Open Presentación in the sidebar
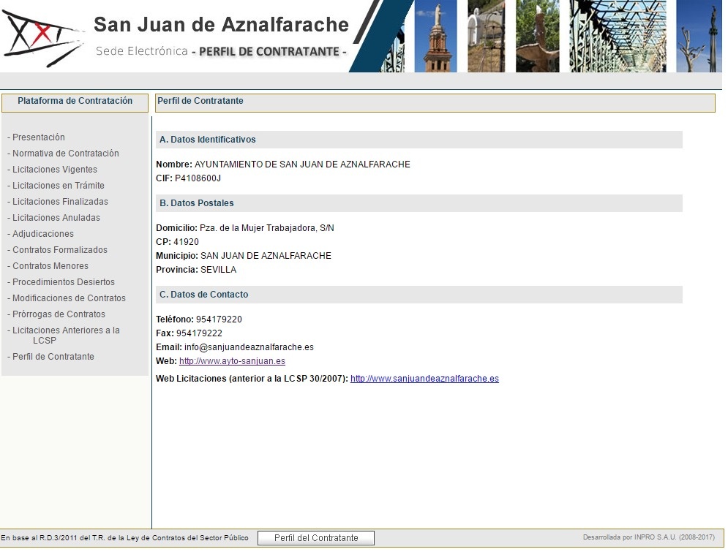Screen dimensions: 728x560 39,137
